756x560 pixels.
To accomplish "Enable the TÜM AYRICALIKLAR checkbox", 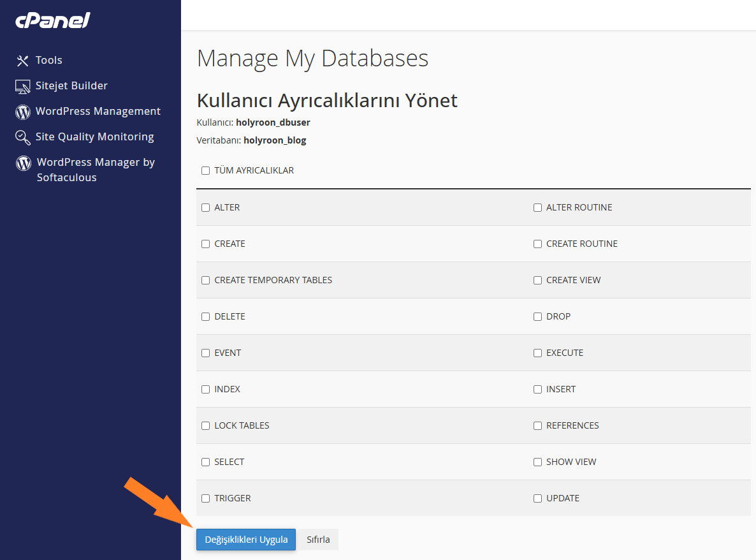I will pyautogui.click(x=205, y=170).
